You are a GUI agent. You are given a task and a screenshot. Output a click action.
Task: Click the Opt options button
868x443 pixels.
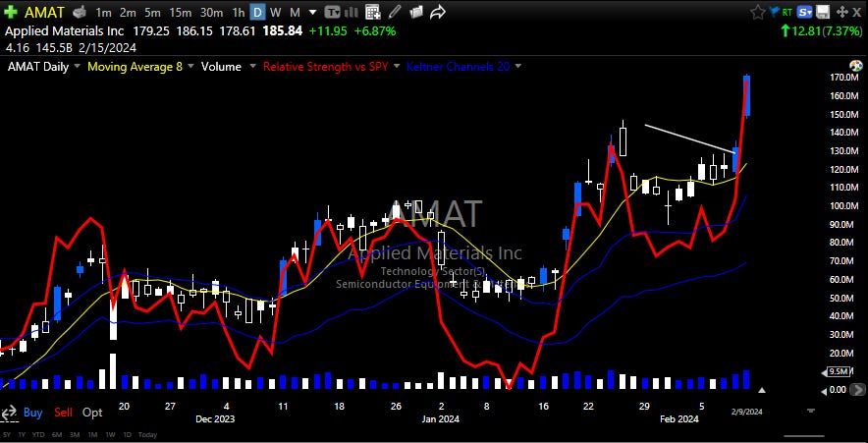(x=92, y=413)
